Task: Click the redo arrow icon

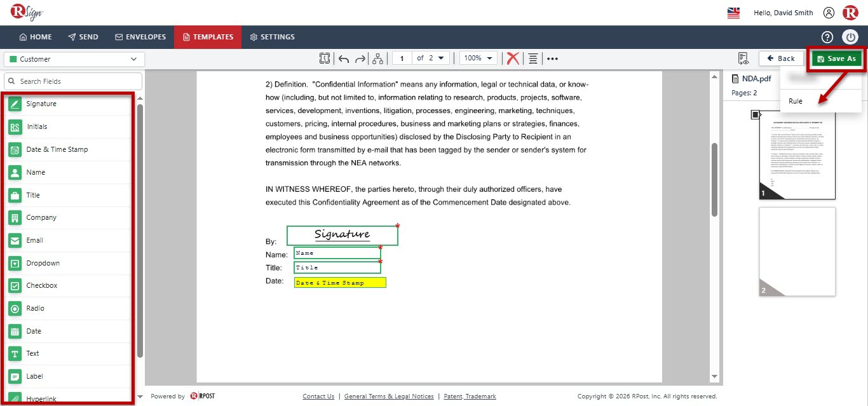Action: [360, 58]
